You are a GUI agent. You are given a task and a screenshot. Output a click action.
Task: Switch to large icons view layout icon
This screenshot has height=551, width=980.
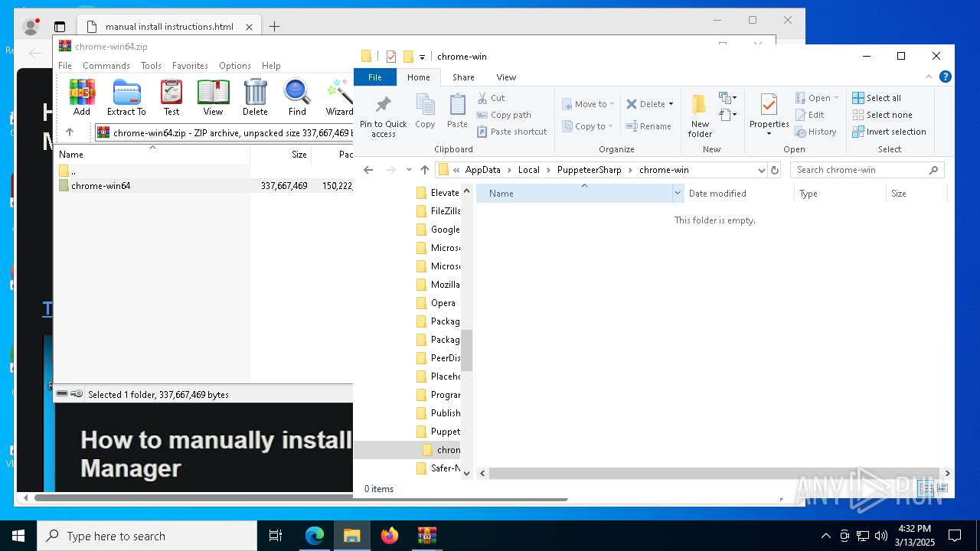pos(942,488)
